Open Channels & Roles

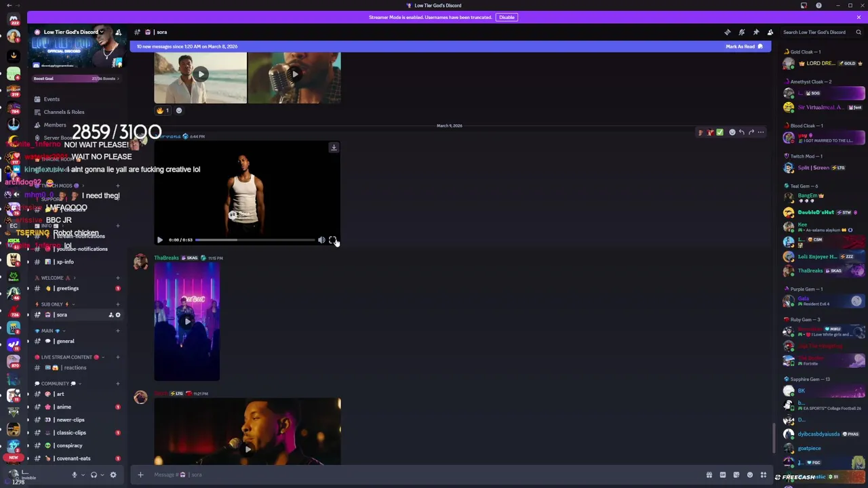[64, 112]
